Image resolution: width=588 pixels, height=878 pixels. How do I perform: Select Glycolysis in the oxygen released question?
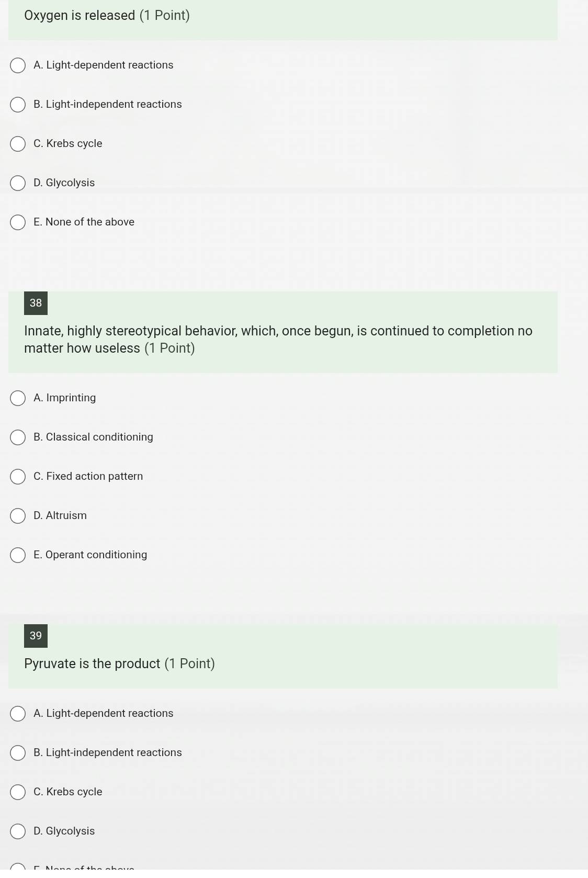click(x=18, y=183)
